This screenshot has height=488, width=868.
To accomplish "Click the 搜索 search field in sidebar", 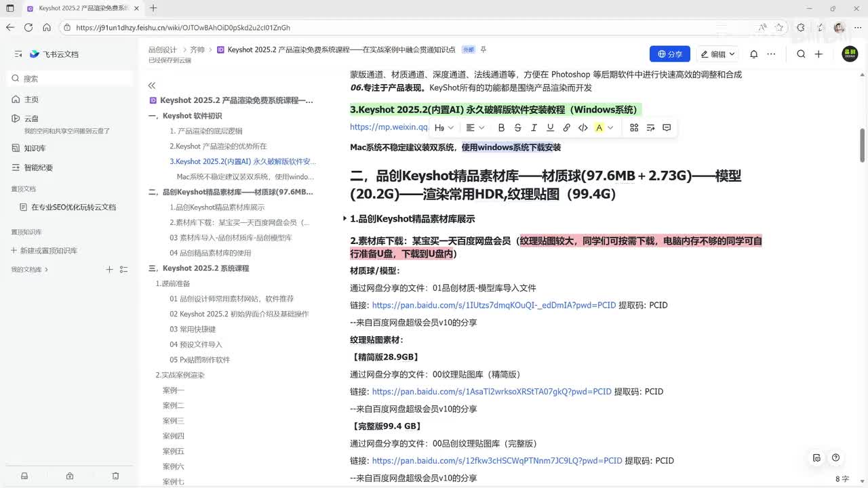I will point(71,79).
